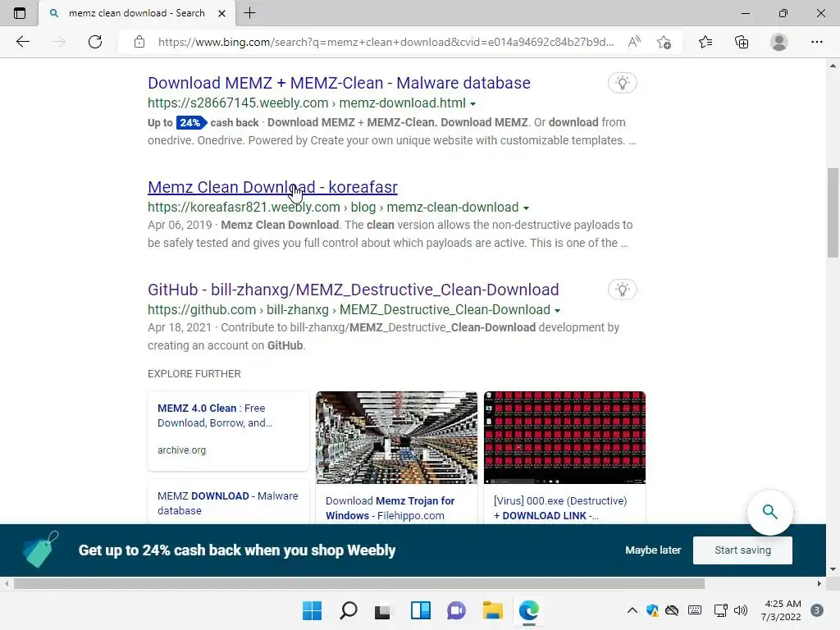Click the Read aloud icon in address bar
Screen dimensions: 840x630
(634, 42)
